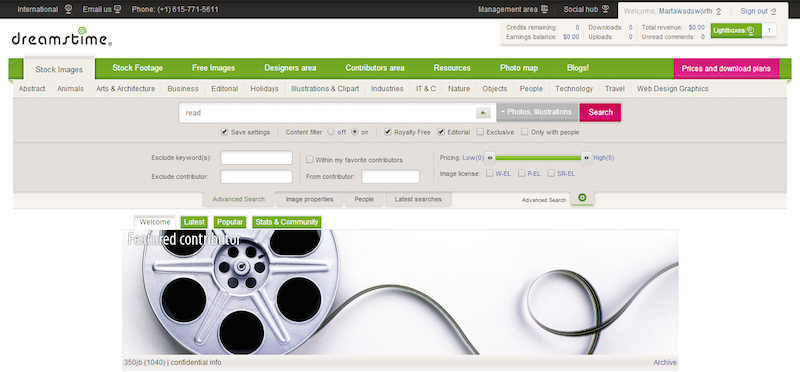Focus the Exclude keyword(s) input

pyautogui.click(x=256, y=158)
